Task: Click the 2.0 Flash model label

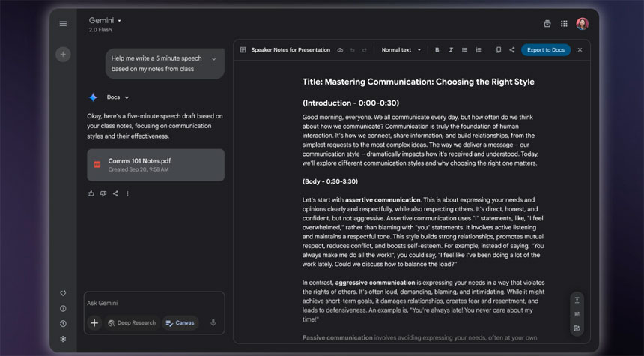Action: [100, 30]
